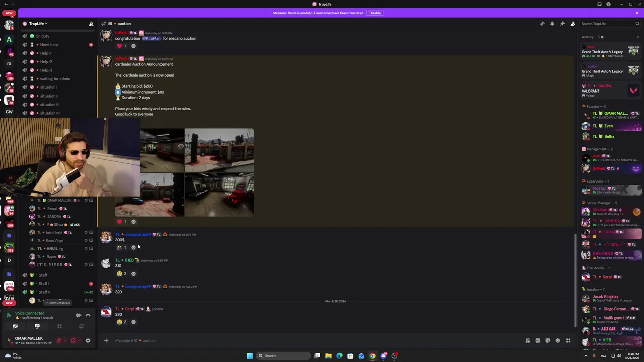Toggle the laughing reaction under 330 message
The width and height of the screenshot is (644, 362).
[122, 322]
